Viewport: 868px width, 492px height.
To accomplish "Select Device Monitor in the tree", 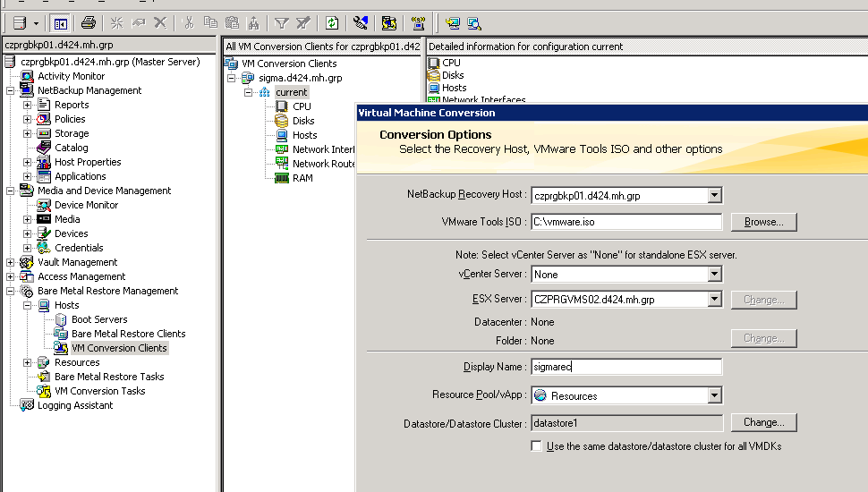I will click(x=86, y=206).
